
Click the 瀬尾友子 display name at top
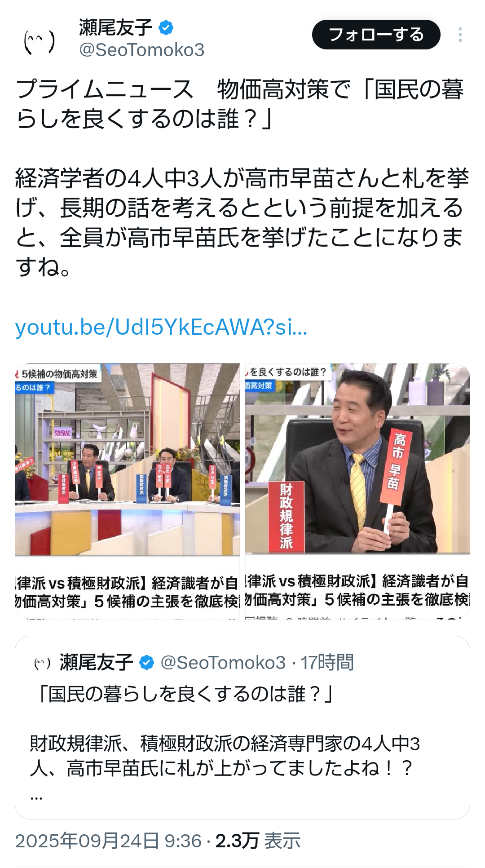116,28
